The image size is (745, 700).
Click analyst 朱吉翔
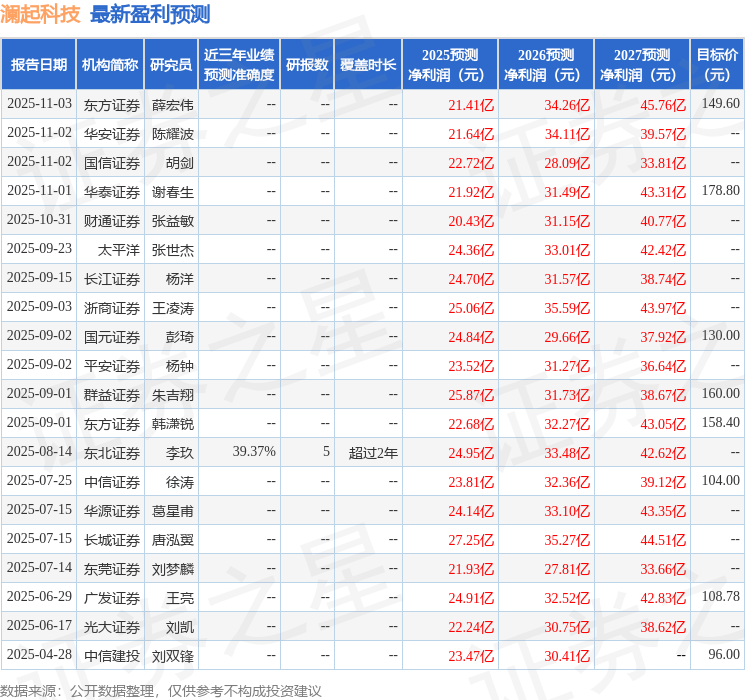(172, 395)
